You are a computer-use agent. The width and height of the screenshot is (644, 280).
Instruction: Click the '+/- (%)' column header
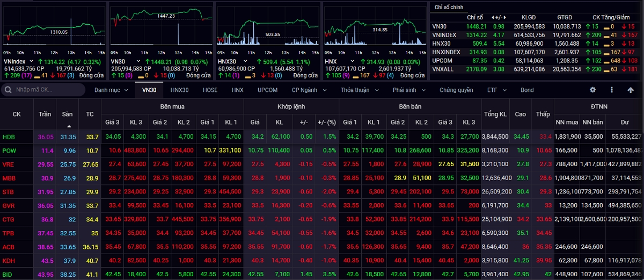coord(326,122)
